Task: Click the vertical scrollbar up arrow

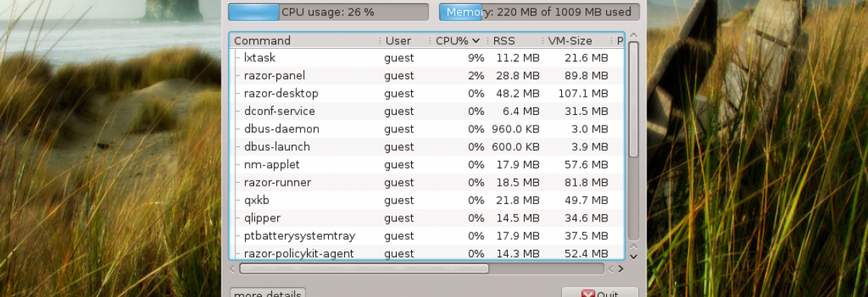Action: [x=633, y=36]
